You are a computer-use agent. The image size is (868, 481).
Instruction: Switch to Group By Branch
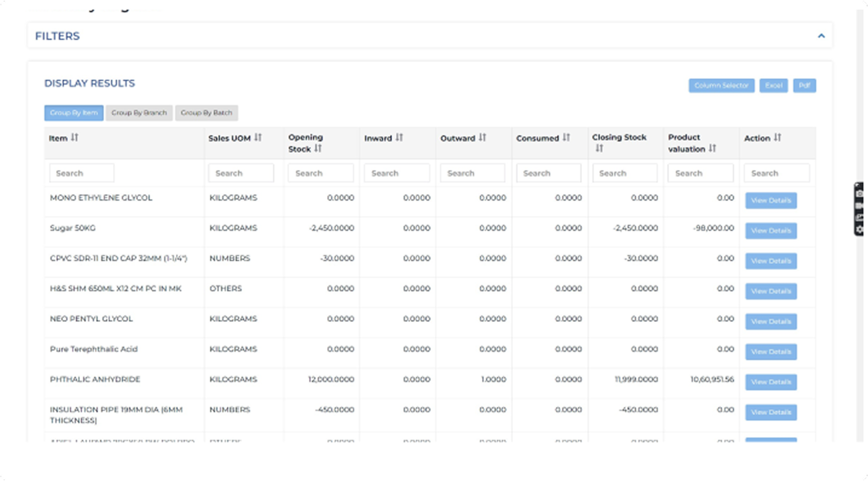point(139,113)
